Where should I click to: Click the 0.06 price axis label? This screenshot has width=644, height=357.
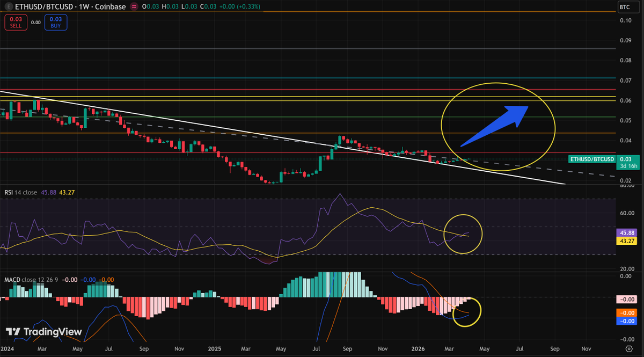click(x=625, y=101)
